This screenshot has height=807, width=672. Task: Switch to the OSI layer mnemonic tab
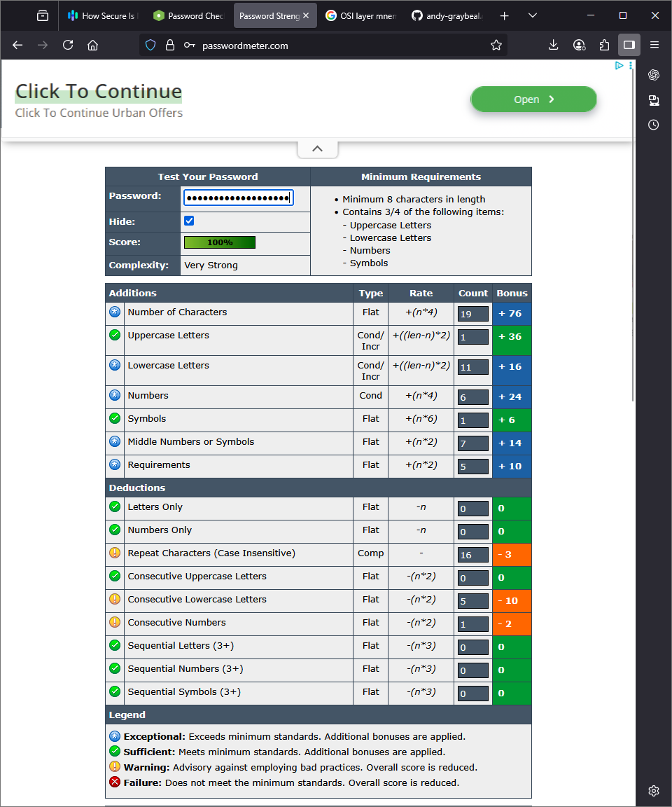click(x=360, y=15)
